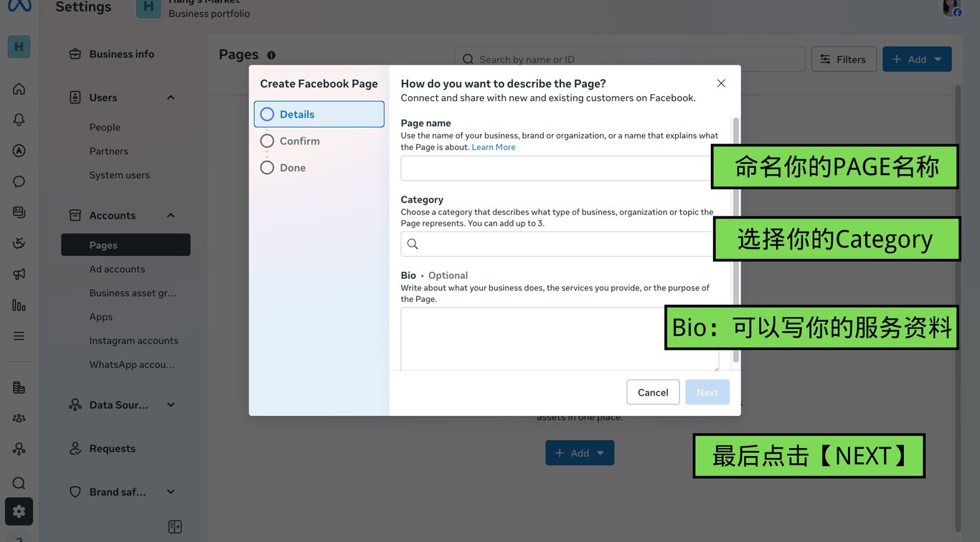This screenshot has width=980, height=542.
Task: Open Apps under Accounts
Action: tap(100, 317)
